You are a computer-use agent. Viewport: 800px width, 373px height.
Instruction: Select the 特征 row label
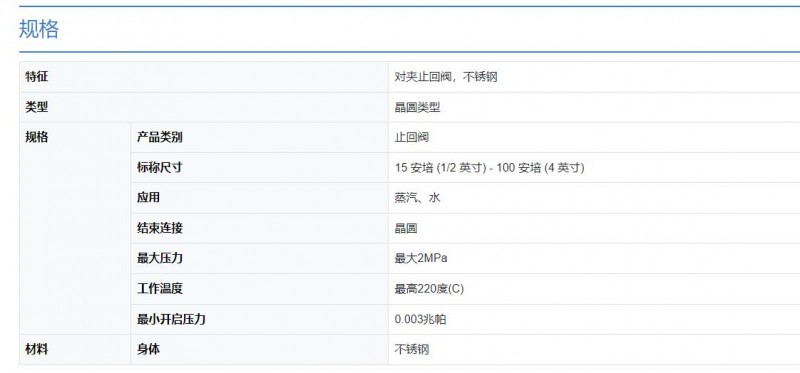click(x=37, y=77)
